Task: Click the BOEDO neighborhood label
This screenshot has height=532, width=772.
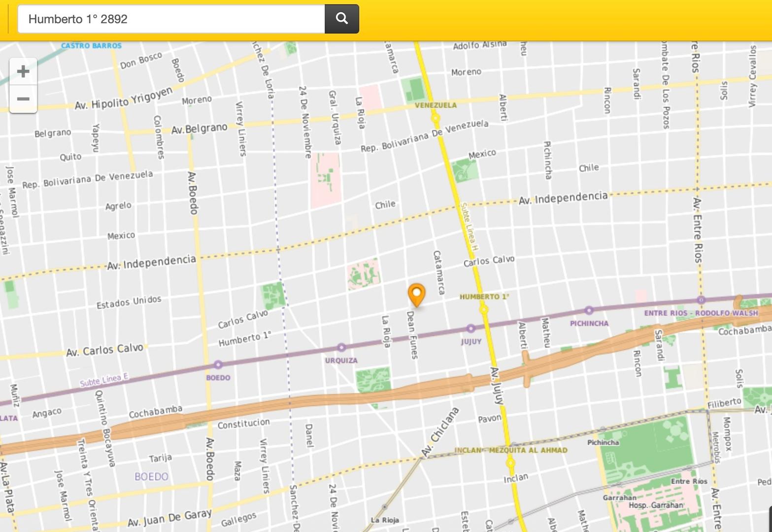Action: 151,476
